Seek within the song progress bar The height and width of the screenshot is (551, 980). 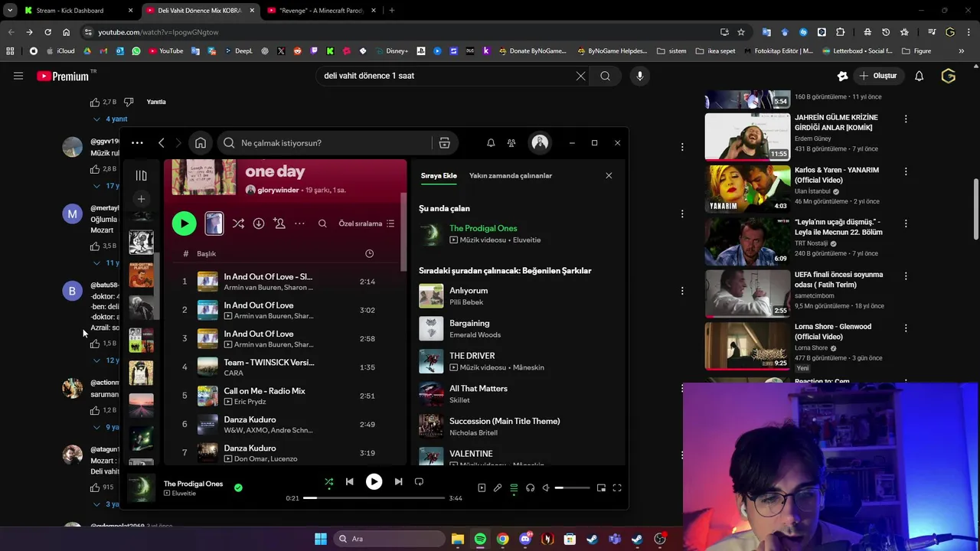click(x=374, y=498)
